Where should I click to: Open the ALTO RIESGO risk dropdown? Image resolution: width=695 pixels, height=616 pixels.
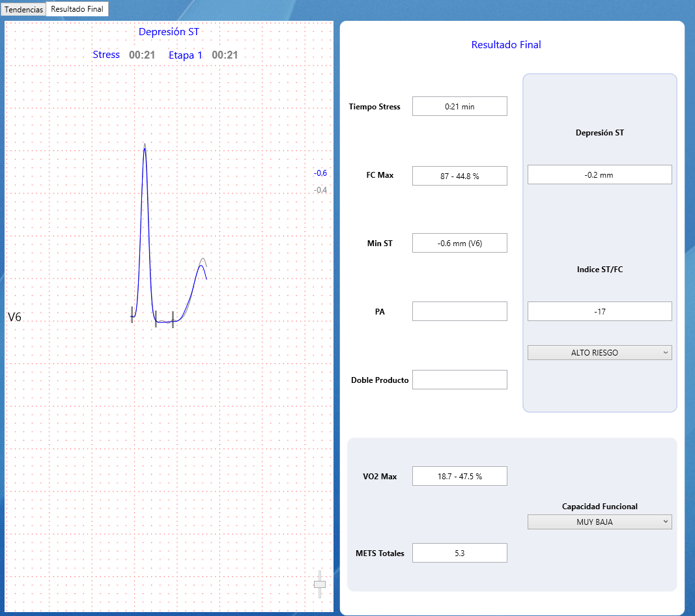(x=599, y=352)
